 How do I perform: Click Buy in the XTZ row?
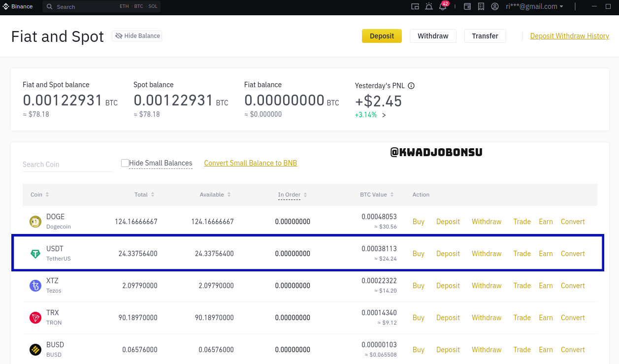[x=419, y=286]
